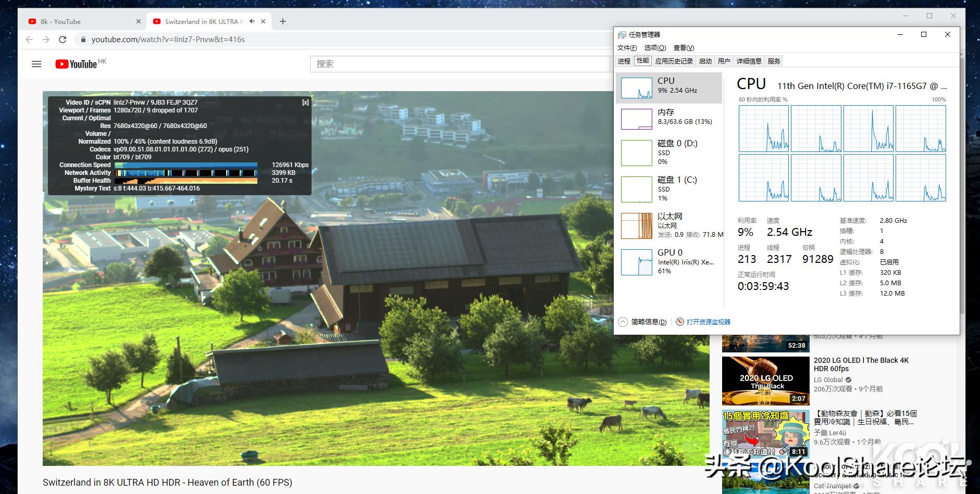Screen dimensions: 980x494
Task: Select CPU in the performance sidebar
Action: point(669,88)
